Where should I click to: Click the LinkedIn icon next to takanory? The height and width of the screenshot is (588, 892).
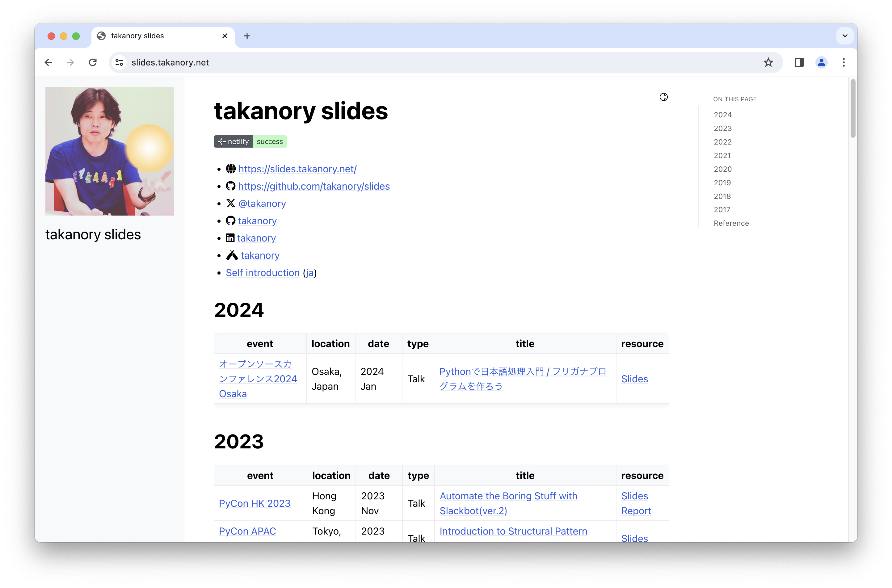click(x=230, y=238)
